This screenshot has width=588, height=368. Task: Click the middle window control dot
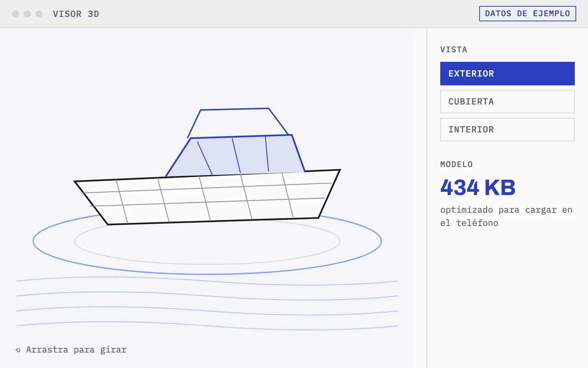(27, 14)
